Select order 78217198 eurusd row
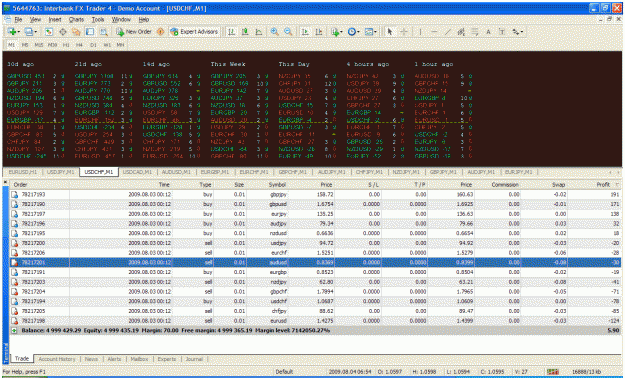 tap(316, 321)
